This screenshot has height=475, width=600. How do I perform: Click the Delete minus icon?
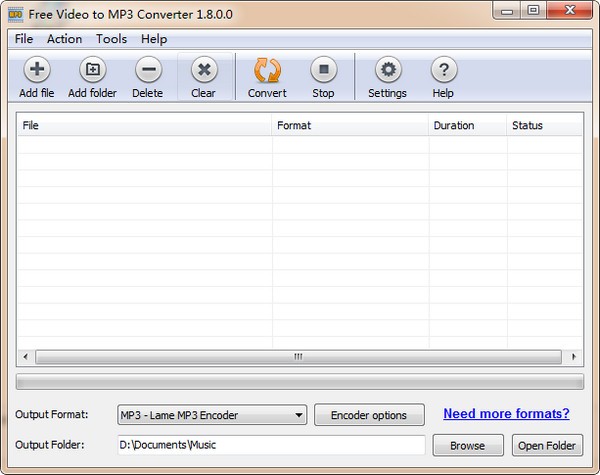click(148, 70)
